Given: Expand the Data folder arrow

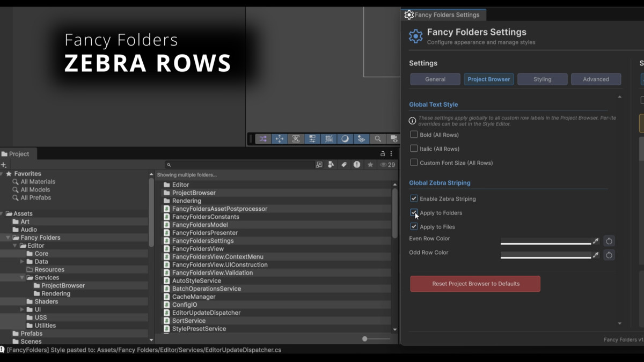Looking at the screenshot, I should tap(22, 262).
